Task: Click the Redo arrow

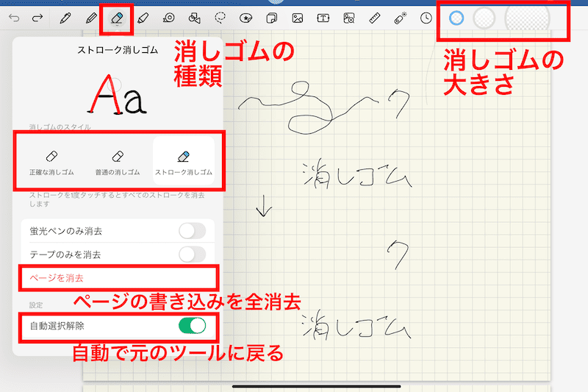Action: tap(37, 17)
